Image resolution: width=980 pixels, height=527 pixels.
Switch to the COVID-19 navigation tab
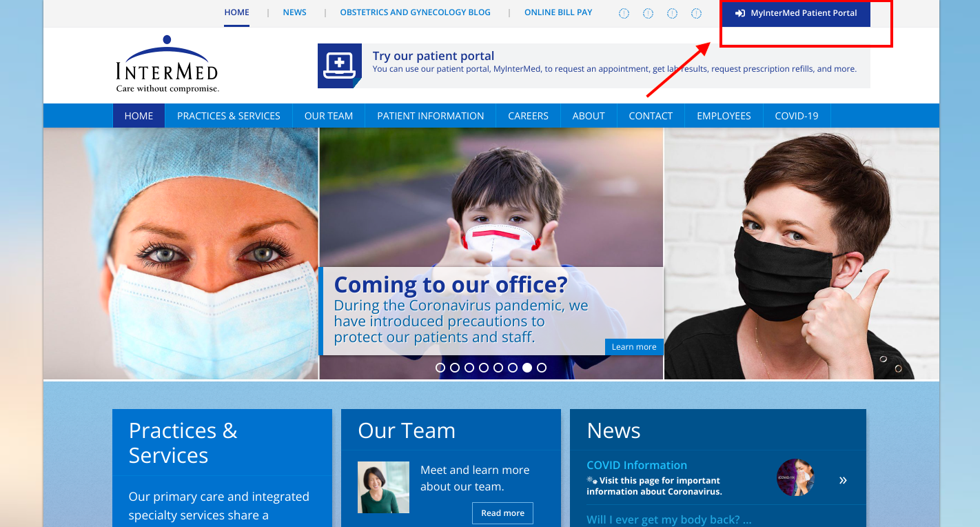click(x=796, y=115)
